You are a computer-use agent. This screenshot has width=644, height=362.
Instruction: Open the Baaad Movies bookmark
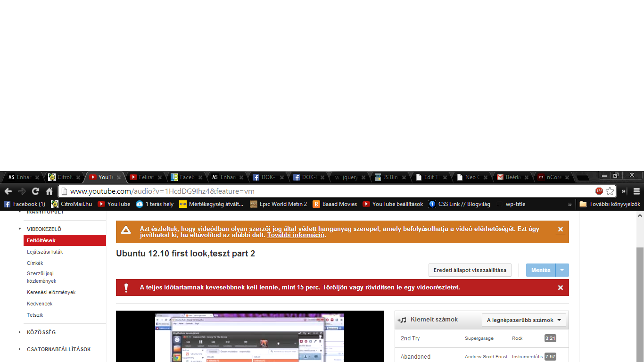click(x=335, y=204)
